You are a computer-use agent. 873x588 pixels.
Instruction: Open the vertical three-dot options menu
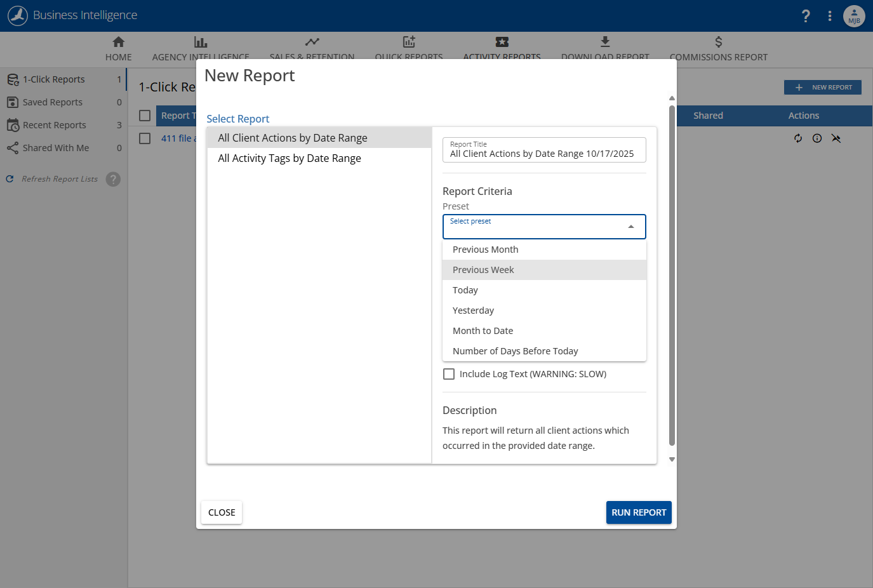830,16
